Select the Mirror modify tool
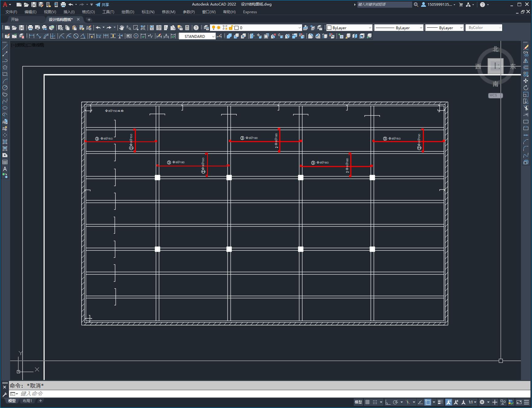Screen dimensions: 532x408 (526, 61)
